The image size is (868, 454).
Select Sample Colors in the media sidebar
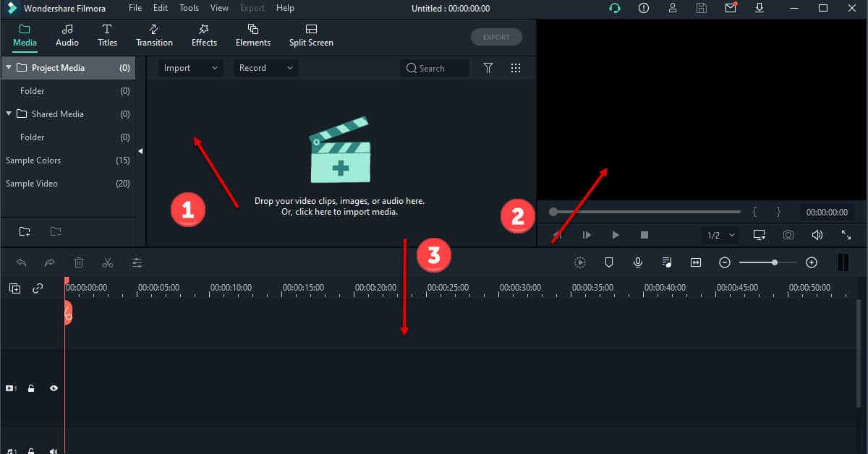click(x=34, y=160)
